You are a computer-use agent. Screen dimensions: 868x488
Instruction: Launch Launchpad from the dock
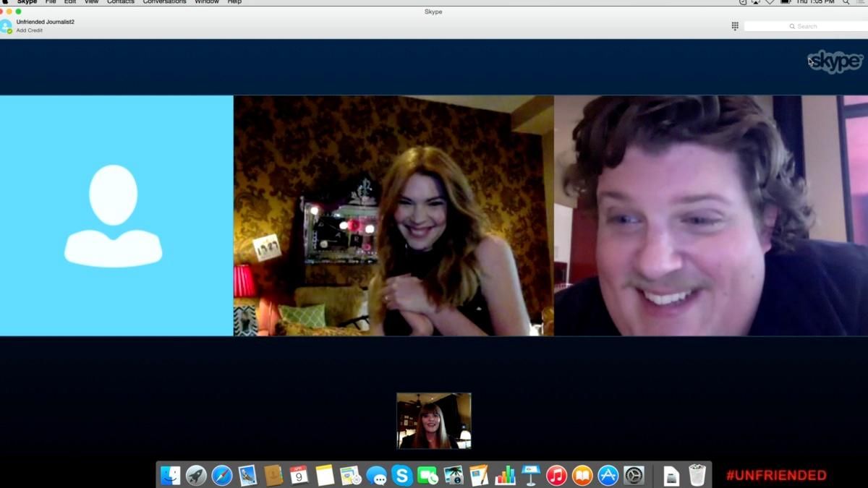tap(196, 475)
